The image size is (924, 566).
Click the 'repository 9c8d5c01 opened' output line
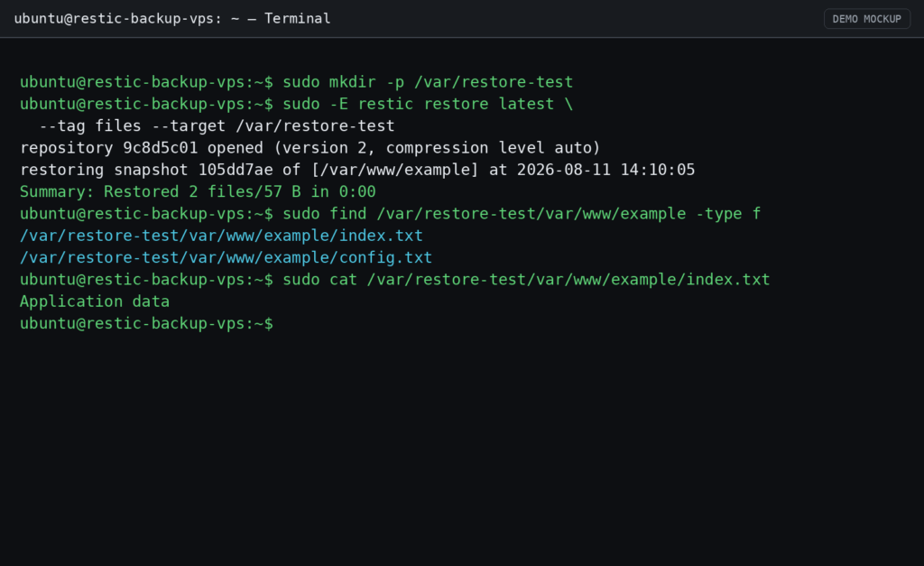310,147
